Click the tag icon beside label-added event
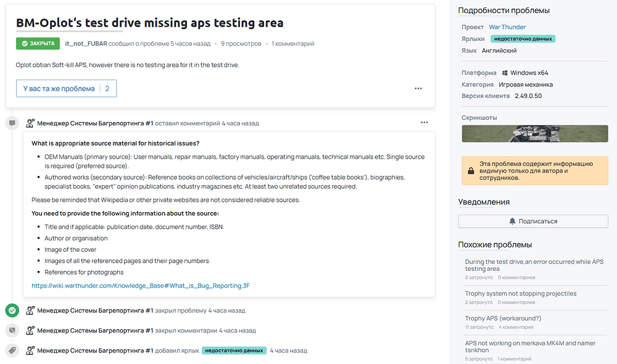The image size is (617, 364). pos(12,350)
